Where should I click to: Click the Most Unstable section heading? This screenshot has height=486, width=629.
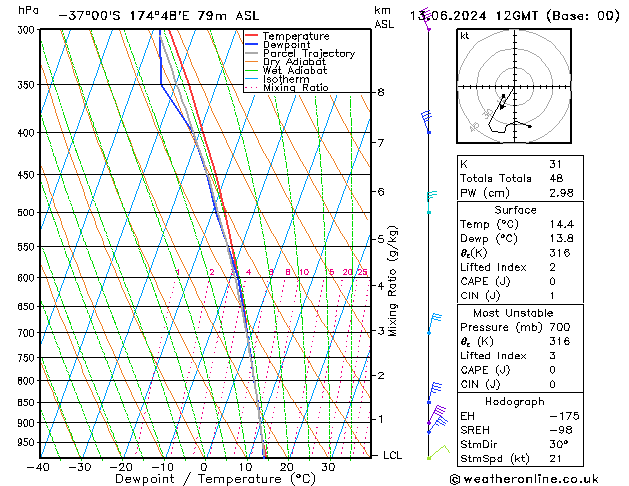(513, 313)
